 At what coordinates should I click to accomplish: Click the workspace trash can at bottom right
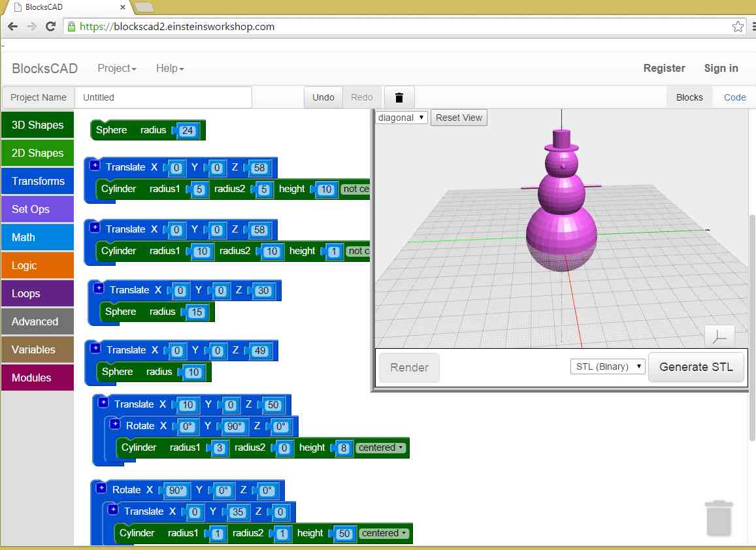pos(719,517)
